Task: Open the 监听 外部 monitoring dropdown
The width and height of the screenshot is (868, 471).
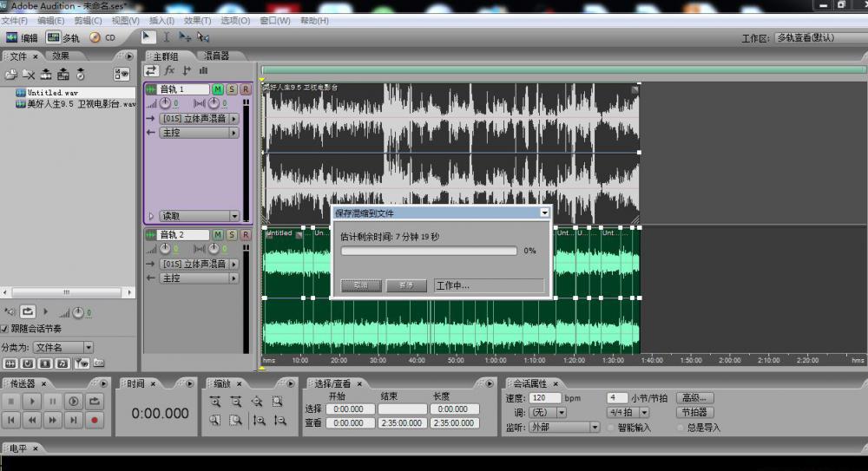Action: (563, 428)
